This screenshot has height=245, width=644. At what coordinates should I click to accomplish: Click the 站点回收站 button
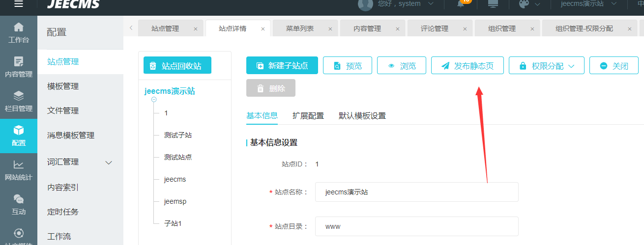click(177, 65)
